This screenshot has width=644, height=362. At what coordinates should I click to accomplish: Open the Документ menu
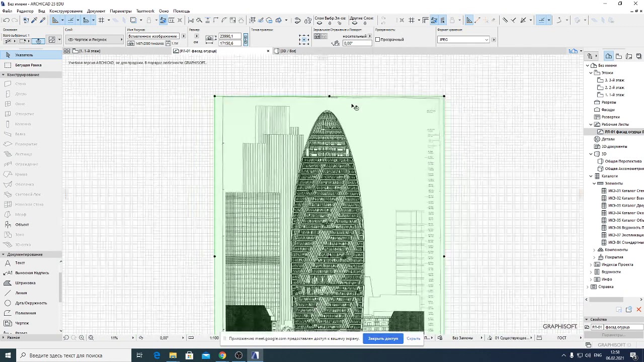96,11
